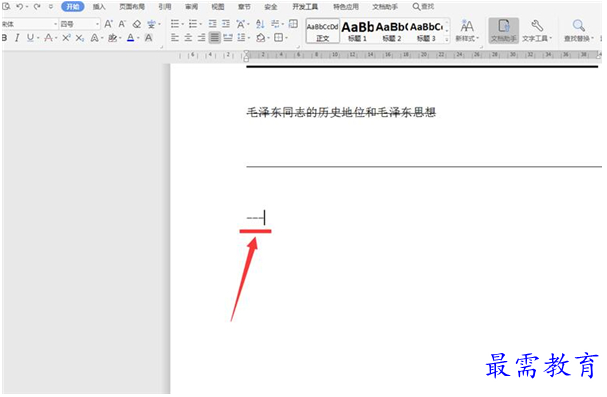Switch to the 插入 tab

click(99, 7)
